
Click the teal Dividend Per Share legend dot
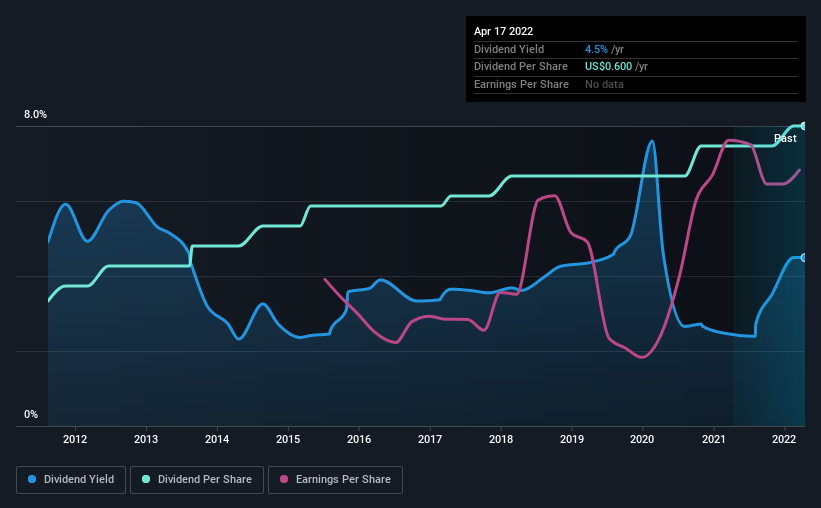[x=146, y=479]
